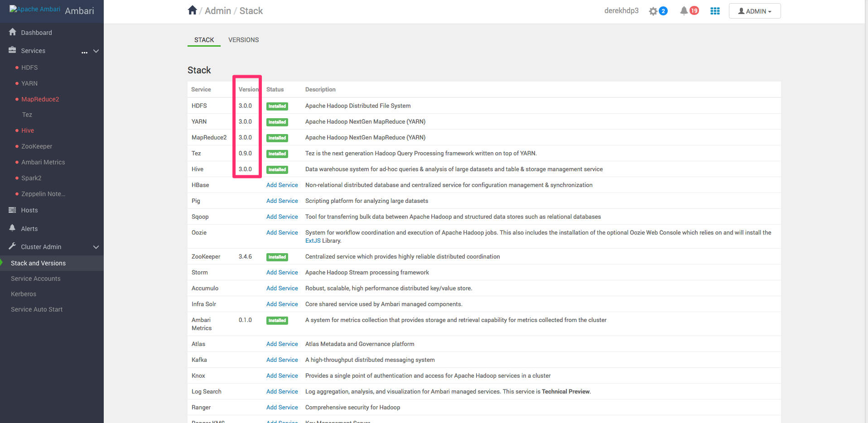Open cluster settings via the gear icon
The width and height of the screenshot is (868, 423).
pos(653,10)
